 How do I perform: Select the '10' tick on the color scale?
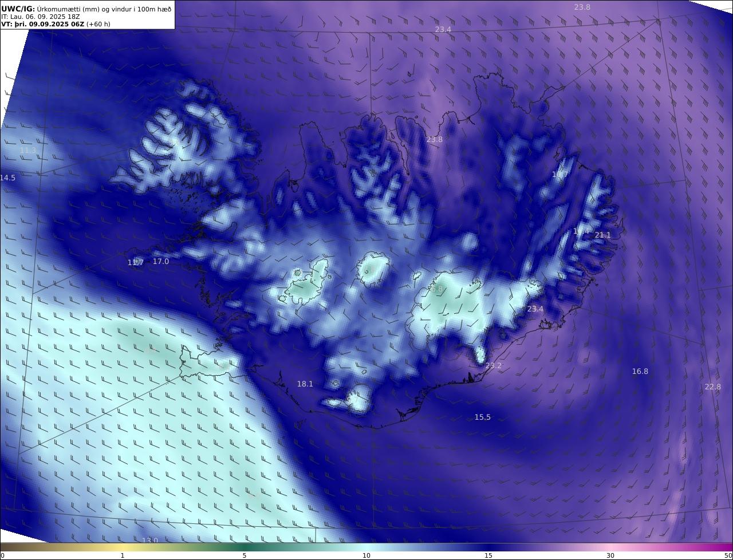366,555
